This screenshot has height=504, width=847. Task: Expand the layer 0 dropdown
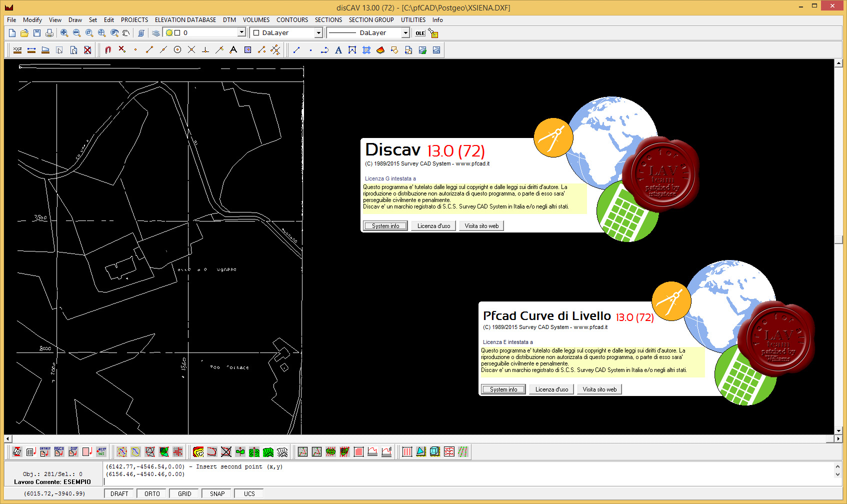click(241, 32)
